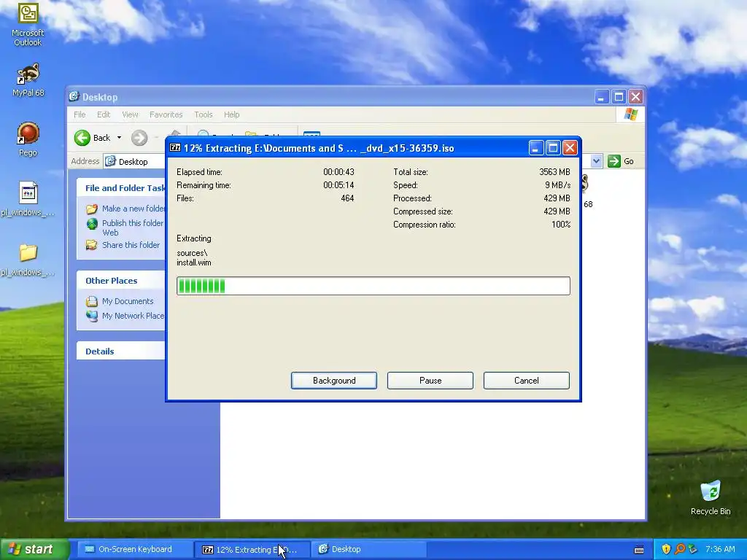Click Share this folder link
The image size is (747, 560).
(131, 245)
